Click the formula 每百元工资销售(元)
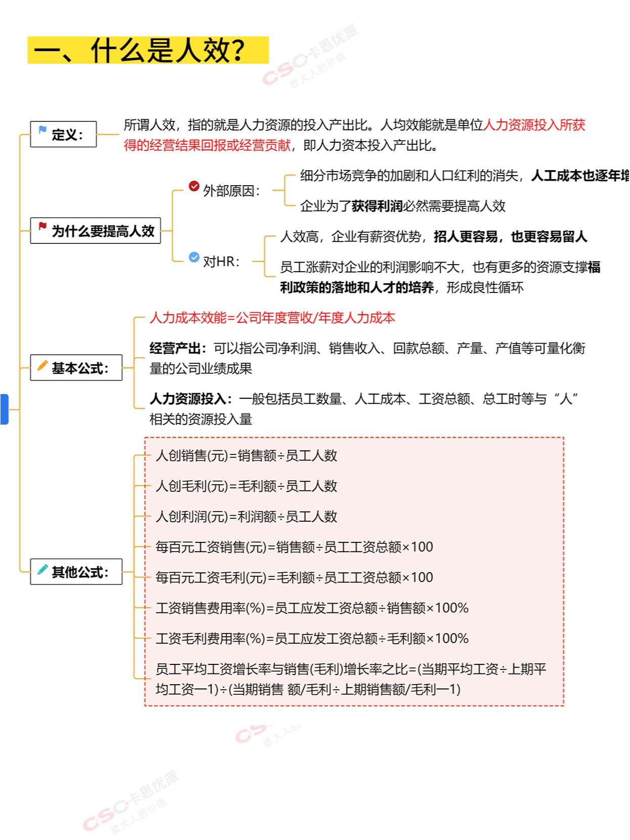630x840 pixels. pos(294,547)
